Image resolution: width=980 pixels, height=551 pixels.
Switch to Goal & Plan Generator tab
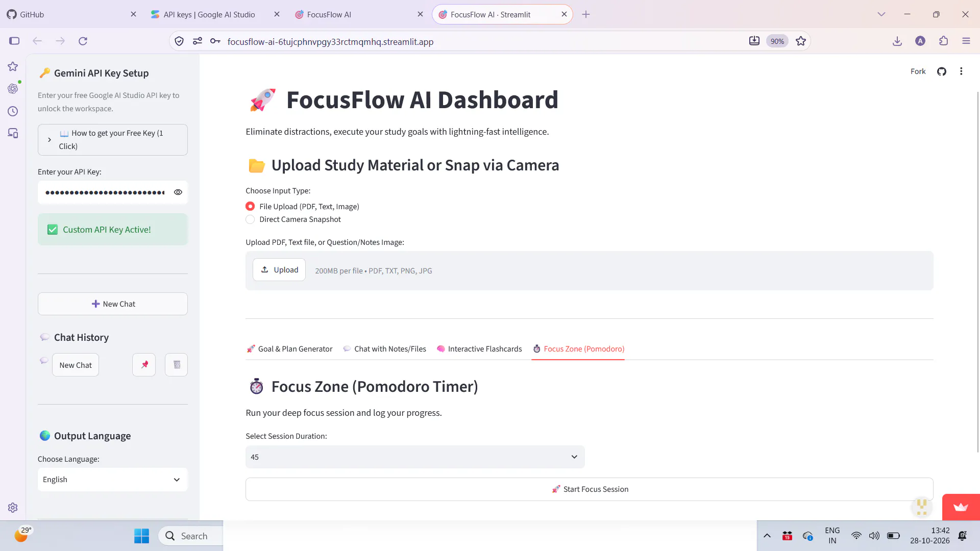pos(289,349)
